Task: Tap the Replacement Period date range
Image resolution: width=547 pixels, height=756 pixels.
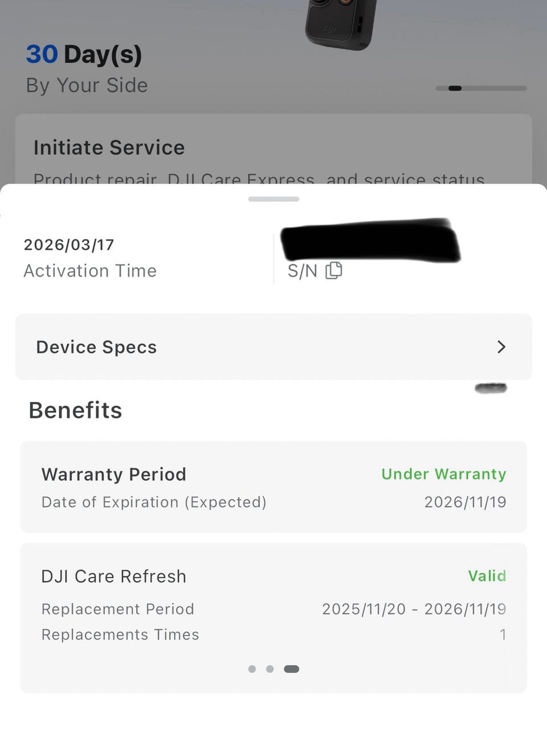Action: point(414,609)
